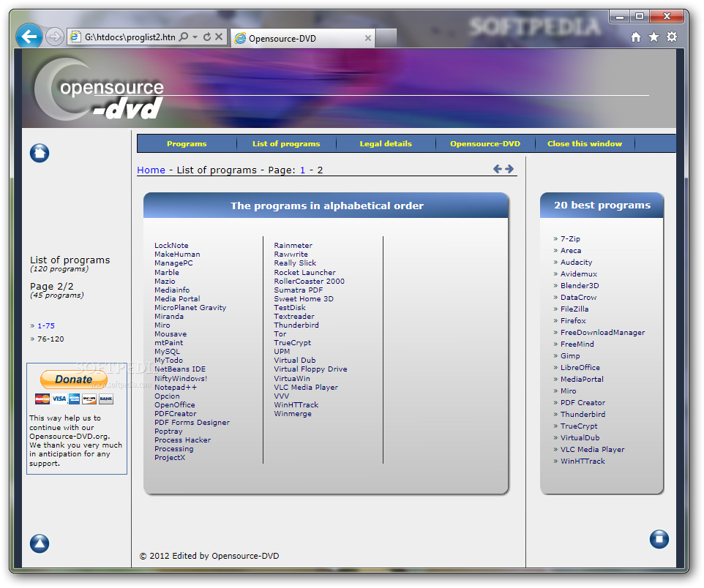The image size is (704, 588).
Task: Open RollerCoaster 2000 entry
Action: [x=310, y=282]
